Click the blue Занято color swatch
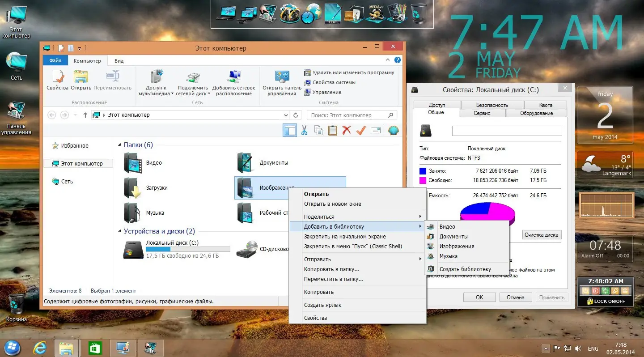The image size is (644, 357). click(x=423, y=171)
